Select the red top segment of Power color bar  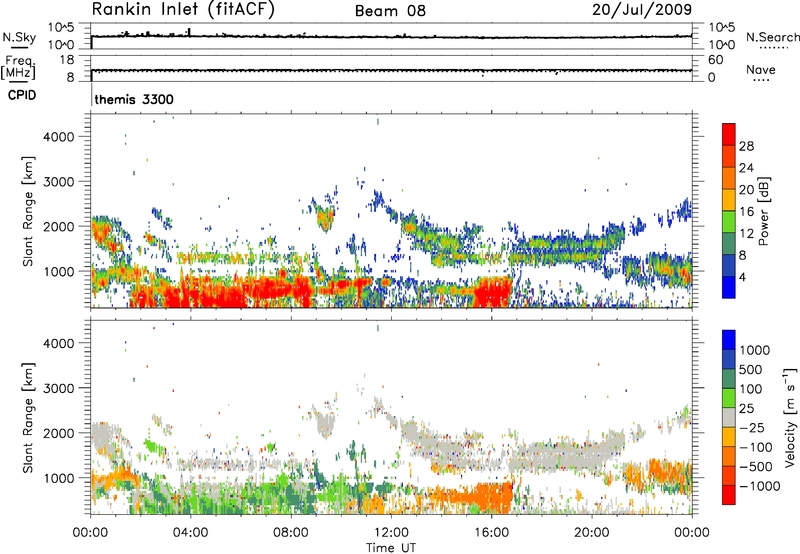pyautogui.click(x=729, y=134)
